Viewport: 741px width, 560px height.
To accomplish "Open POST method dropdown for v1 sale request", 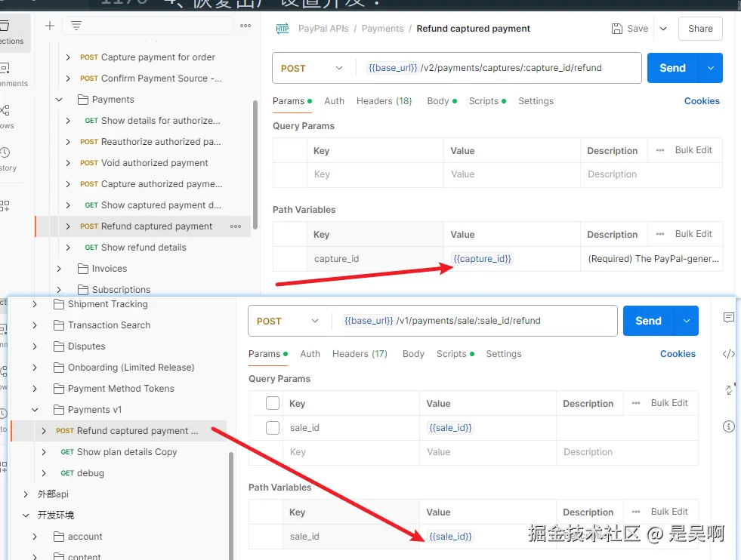I will (x=289, y=321).
